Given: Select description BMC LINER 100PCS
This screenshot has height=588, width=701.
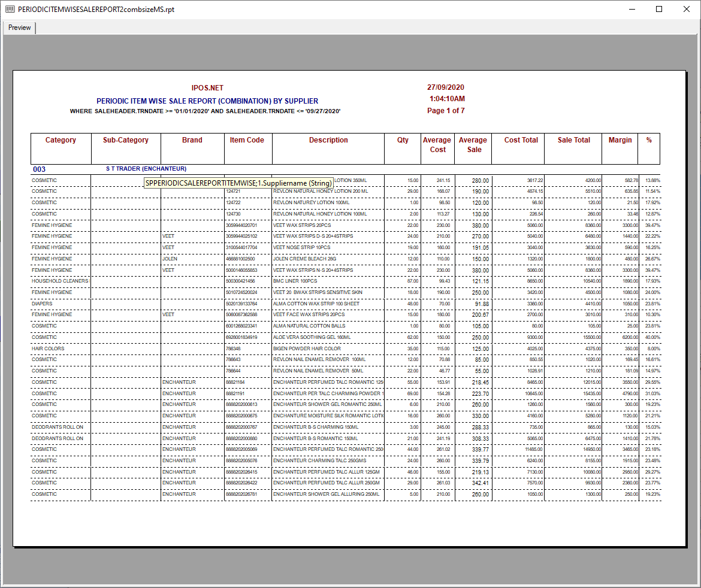Looking at the screenshot, I should pos(295,281).
